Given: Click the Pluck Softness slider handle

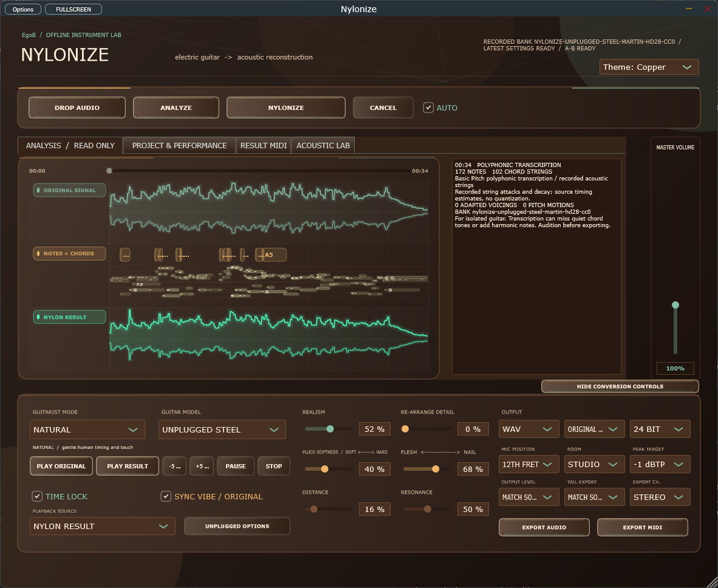Looking at the screenshot, I should click(324, 469).
